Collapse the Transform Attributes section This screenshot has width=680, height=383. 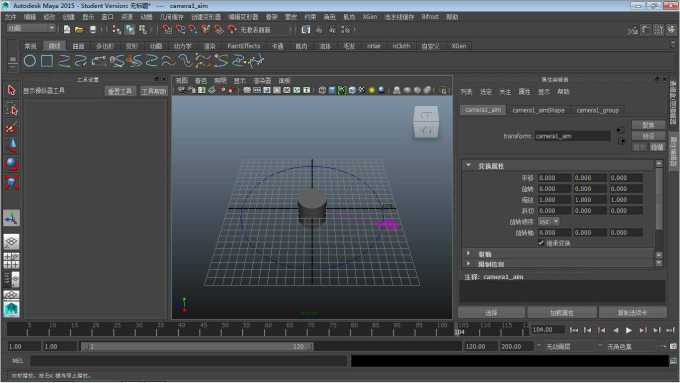468,165
